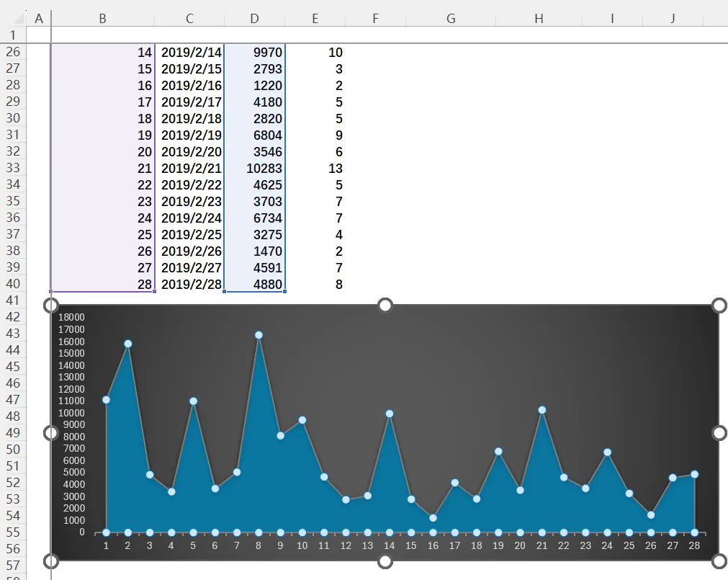Click cell with 9 in column E
Image resolution: width=728 pixels, height=580 pixels.
[x=315, y=135]
